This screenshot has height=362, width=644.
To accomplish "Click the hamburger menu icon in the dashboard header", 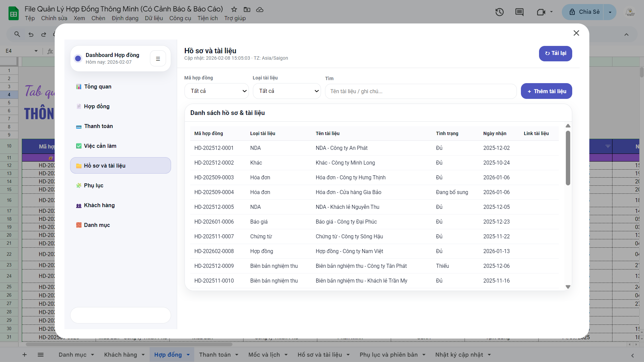I will coord(158,59).
